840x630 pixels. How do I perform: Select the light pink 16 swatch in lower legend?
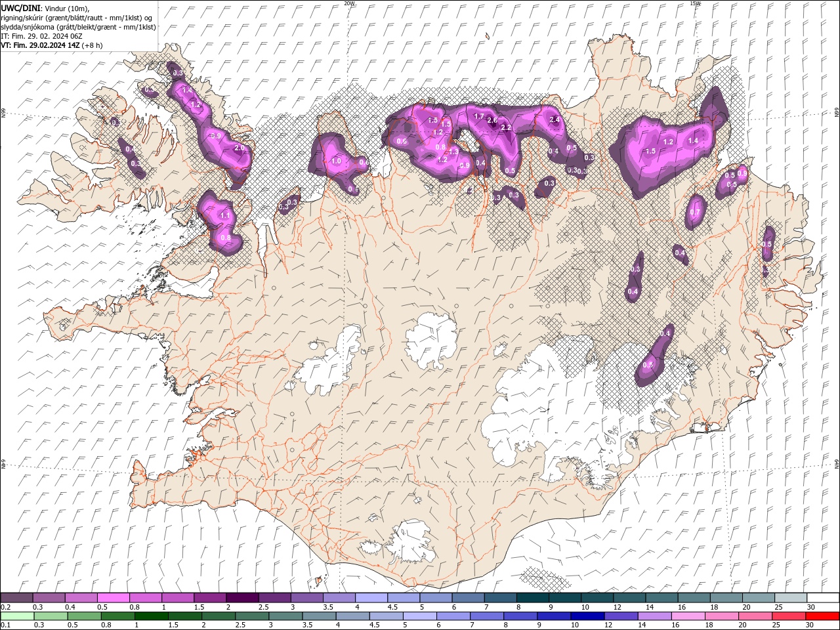click(688, 616)
